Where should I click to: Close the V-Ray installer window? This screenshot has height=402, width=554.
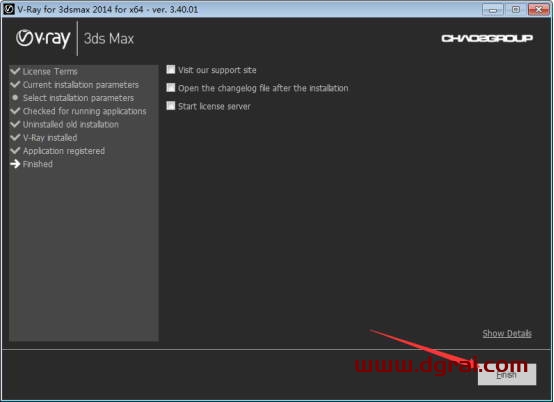coord(538,10)
